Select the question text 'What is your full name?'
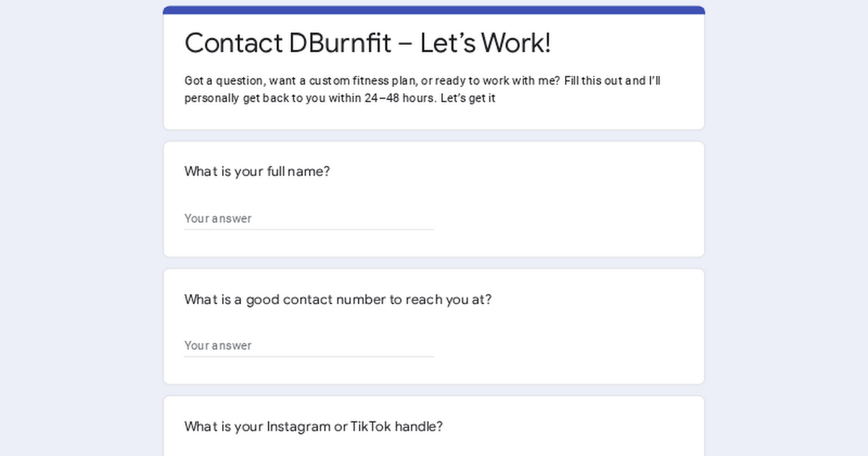868x456 pixels. coord(257,172)
